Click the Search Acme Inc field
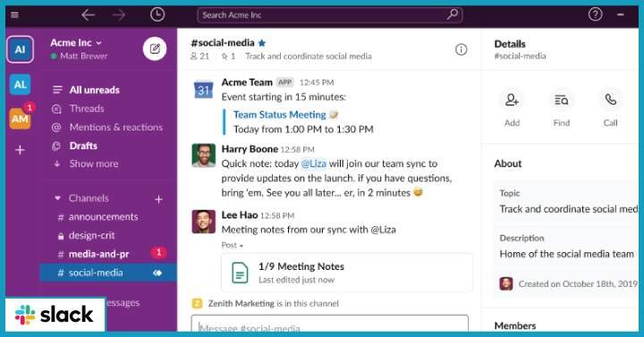This screenshot has width=644, height=337. [330, 15]
